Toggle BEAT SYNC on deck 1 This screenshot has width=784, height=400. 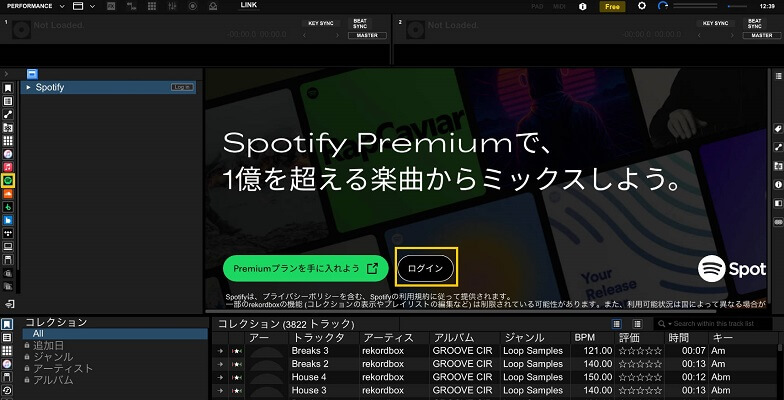click(x=360, y=24)
